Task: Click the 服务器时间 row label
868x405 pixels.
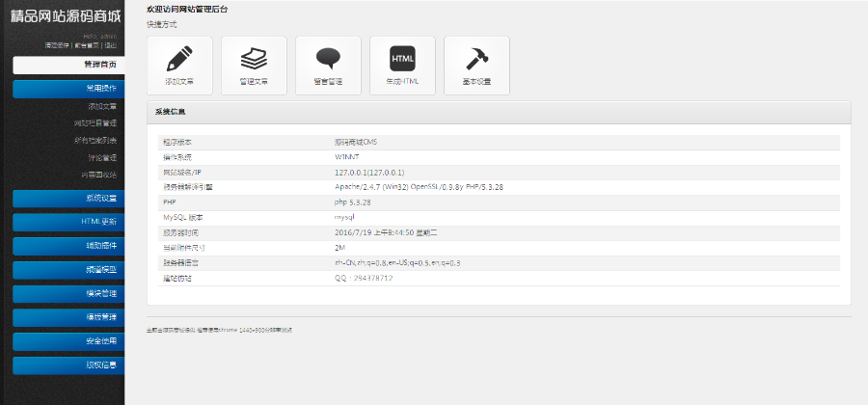Action: pos(180,233)
